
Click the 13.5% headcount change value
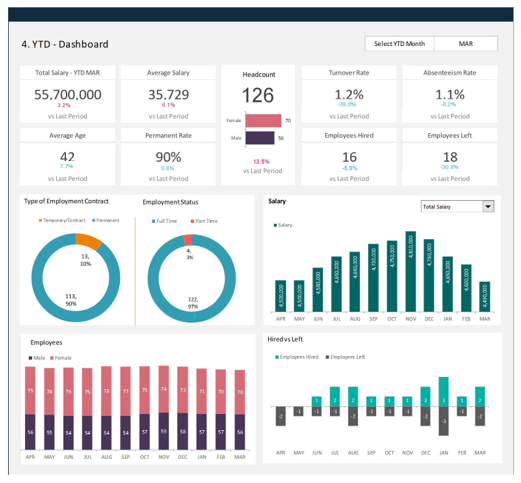tap(261, 162)
